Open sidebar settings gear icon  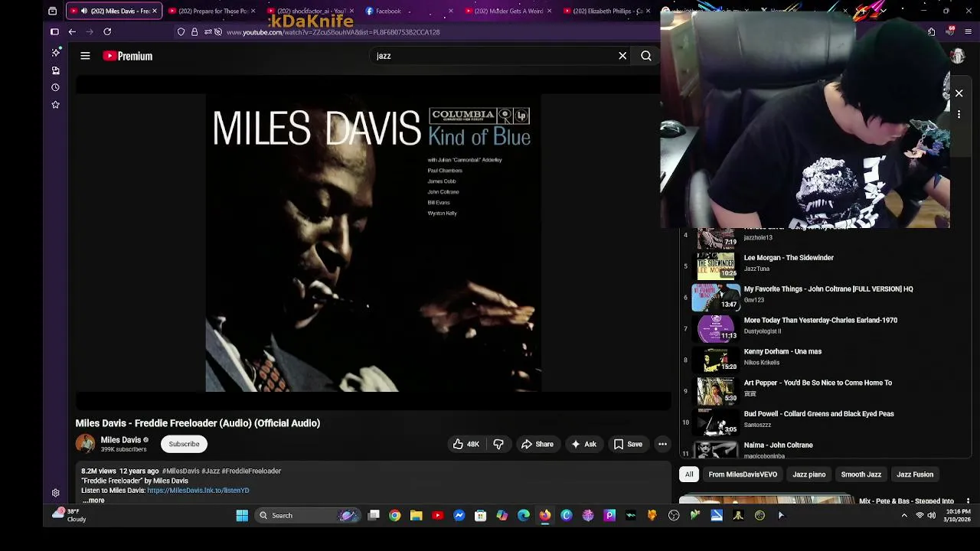(55, 493)
